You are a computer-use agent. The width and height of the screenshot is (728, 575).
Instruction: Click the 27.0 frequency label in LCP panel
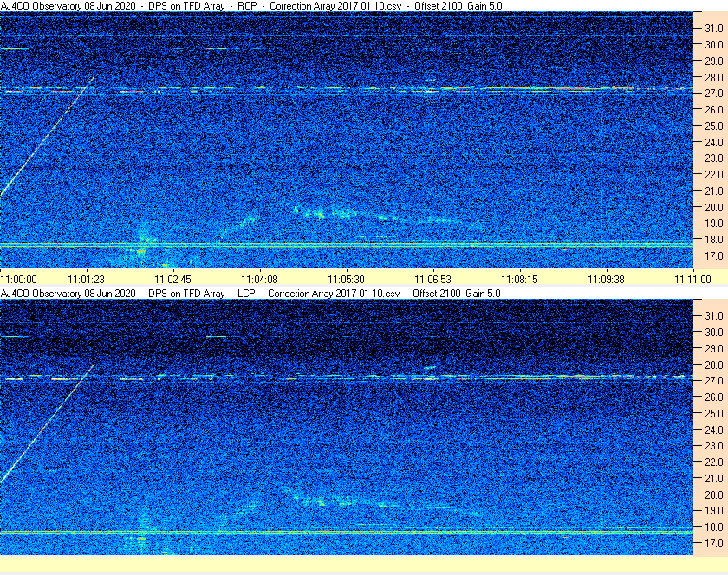(x=714, y=380)
